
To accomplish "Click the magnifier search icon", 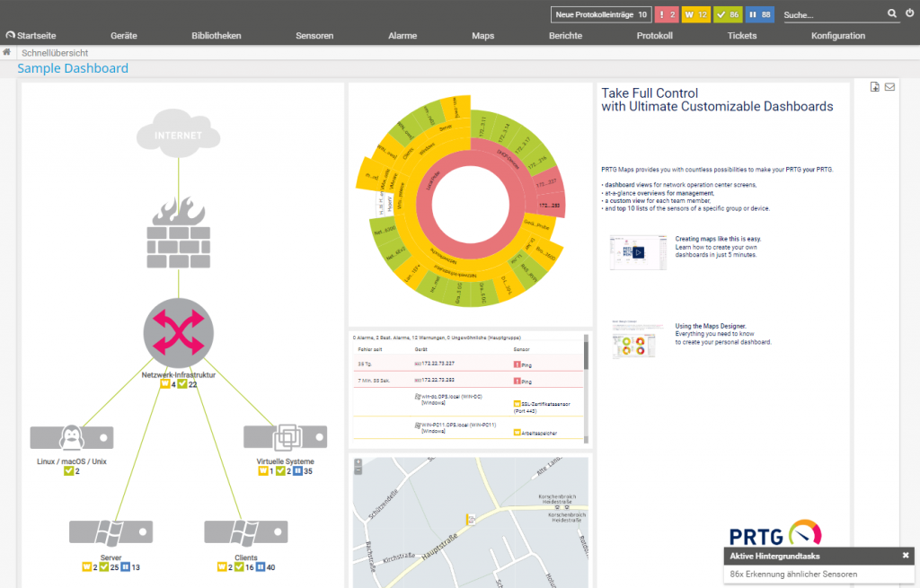I will 891,14.
